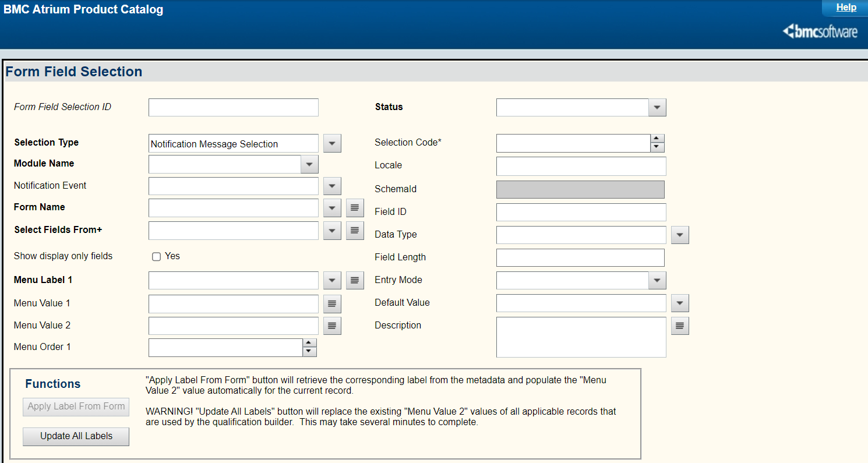Decrease Menu Order 1 with down arrow
Screen dimensions: 868x463
coord(309,352)
